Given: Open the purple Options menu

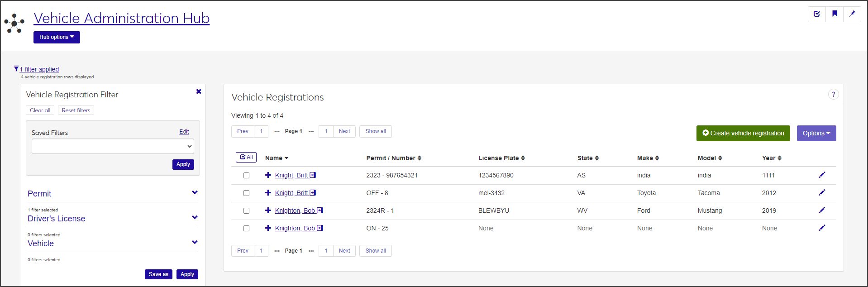Looking at the screenshot, I should (816, 133).
